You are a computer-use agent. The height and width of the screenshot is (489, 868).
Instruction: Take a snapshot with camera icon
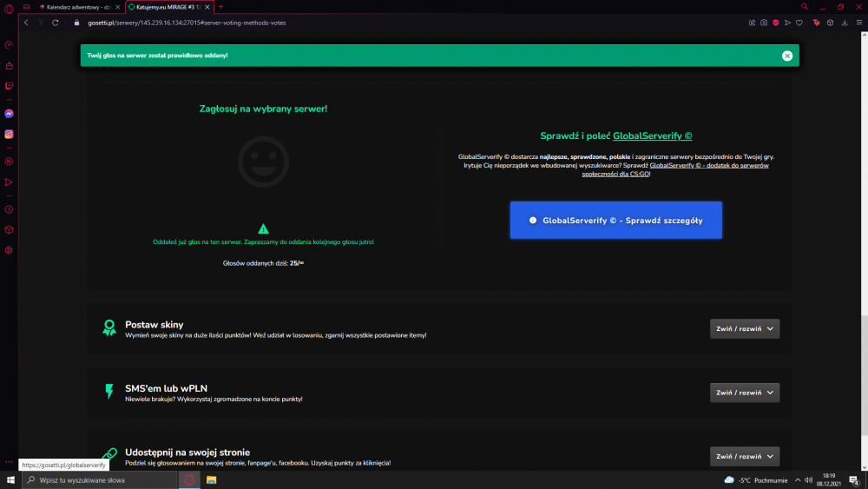[764, 23]
